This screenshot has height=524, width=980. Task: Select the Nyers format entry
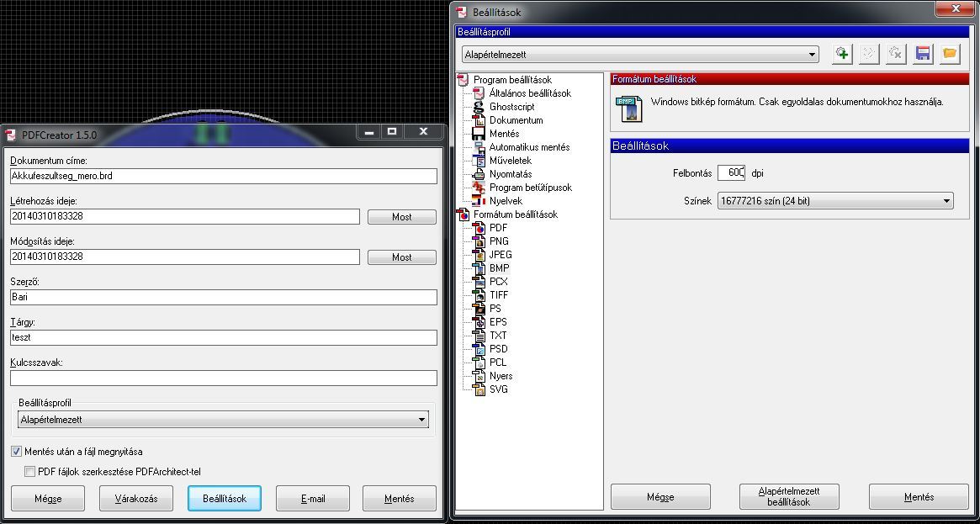pyautogui.click(x=501, y=376)
